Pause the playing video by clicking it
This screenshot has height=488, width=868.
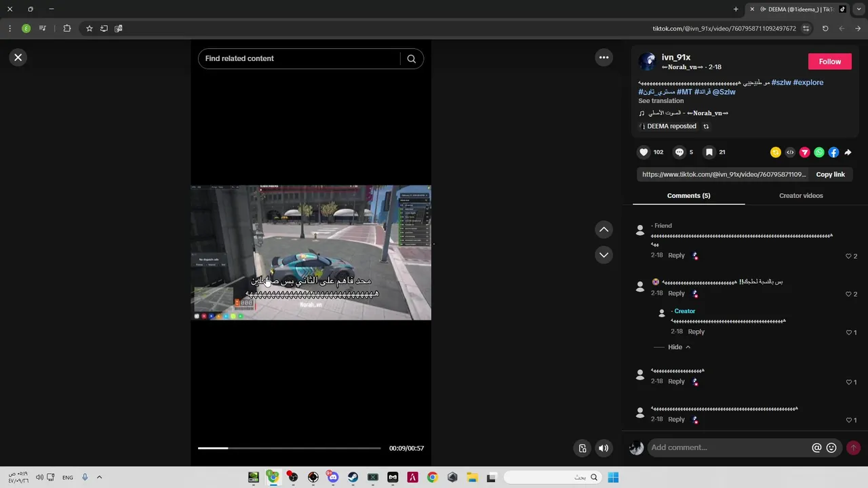pyautogui.click(x=311, y=252)
